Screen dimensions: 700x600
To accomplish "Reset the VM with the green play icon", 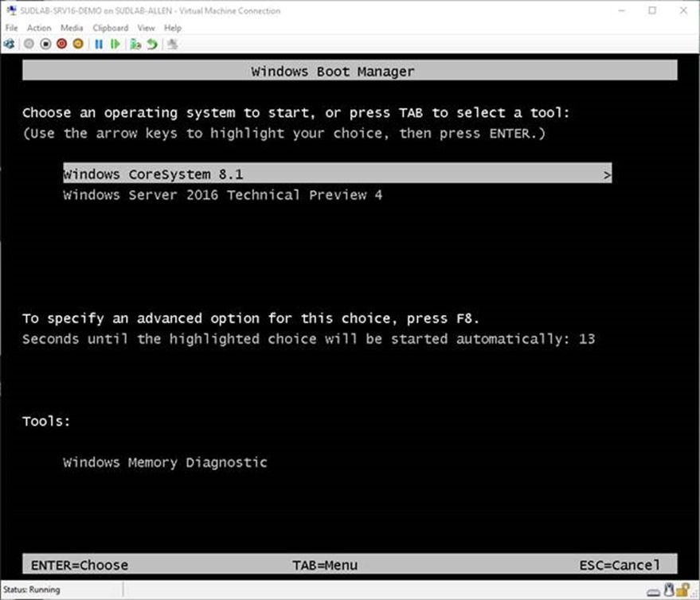I will (115, 44).
